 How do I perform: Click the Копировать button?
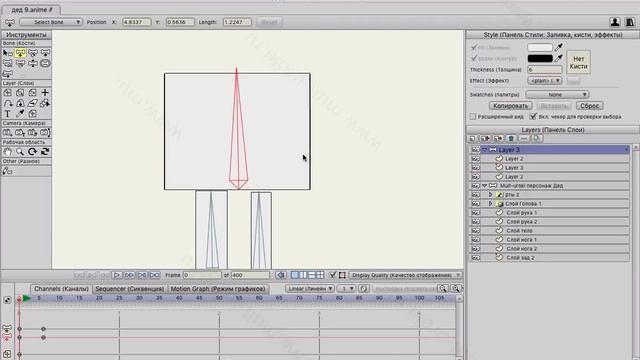[x=510, y=106]
